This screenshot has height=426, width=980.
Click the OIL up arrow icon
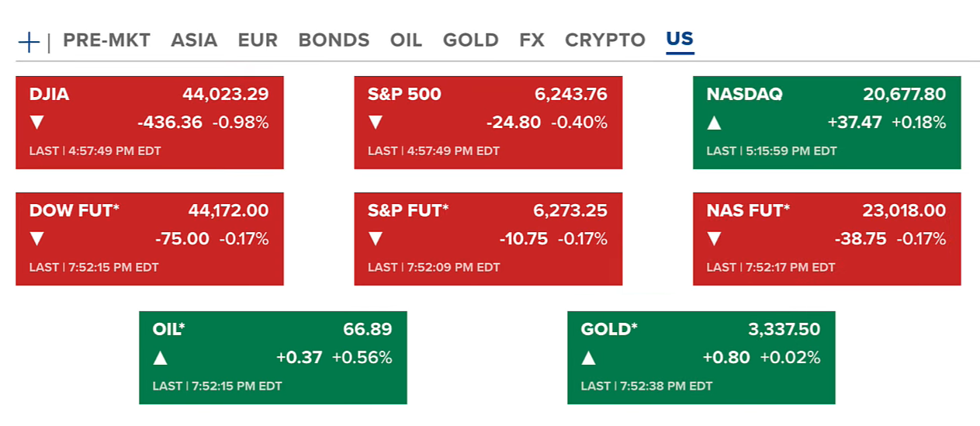click(161, 358)
